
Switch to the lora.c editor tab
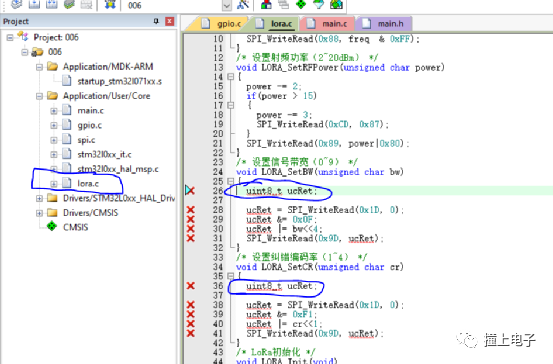click(274, 24)
